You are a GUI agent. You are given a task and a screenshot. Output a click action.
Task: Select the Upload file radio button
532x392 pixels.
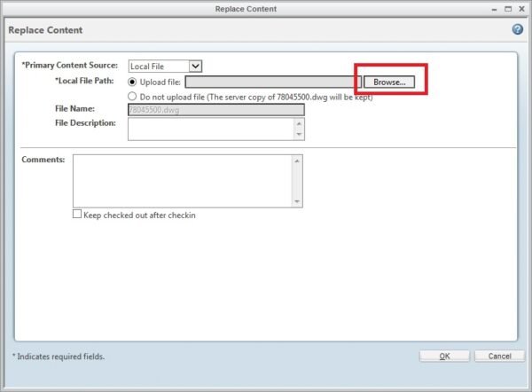point(132,82)
